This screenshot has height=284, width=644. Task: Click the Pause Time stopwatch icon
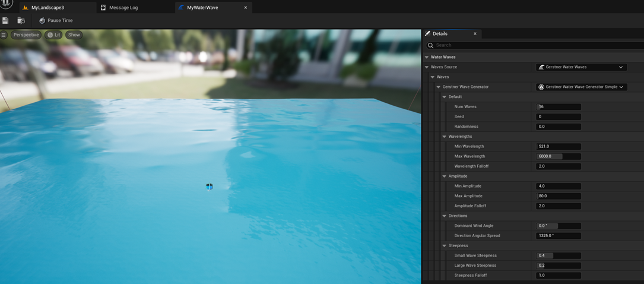coord(42,21)
